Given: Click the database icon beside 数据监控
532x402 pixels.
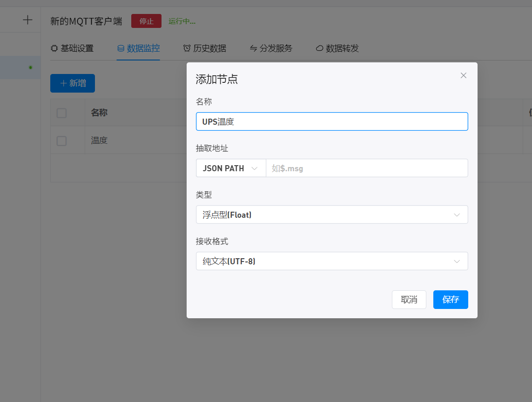Looking at the screenshot, I should pos(121,48).
